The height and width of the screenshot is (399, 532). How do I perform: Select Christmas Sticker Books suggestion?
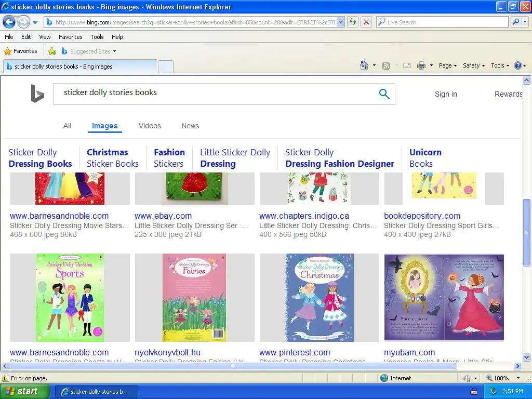point(113,158)
